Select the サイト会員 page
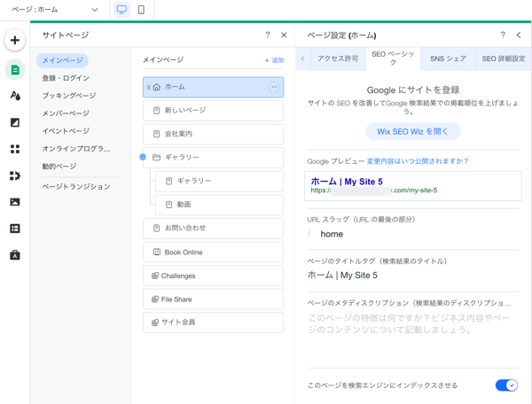The image size is (532, 404). [213, 322]
